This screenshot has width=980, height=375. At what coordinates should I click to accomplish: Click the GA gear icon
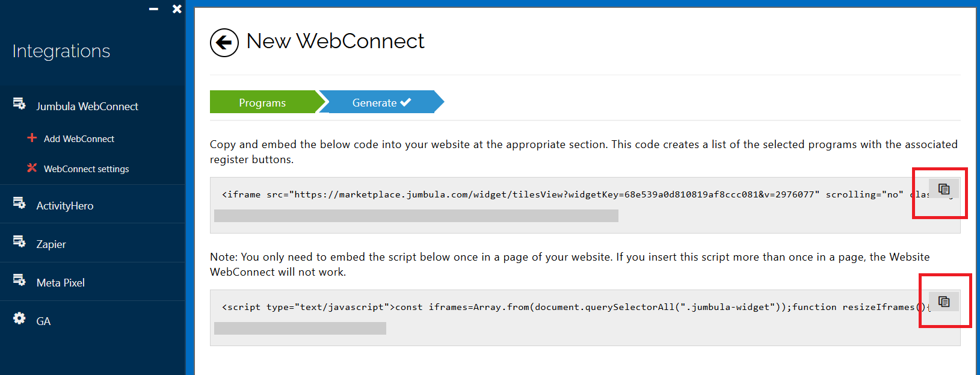pos(19,318)
